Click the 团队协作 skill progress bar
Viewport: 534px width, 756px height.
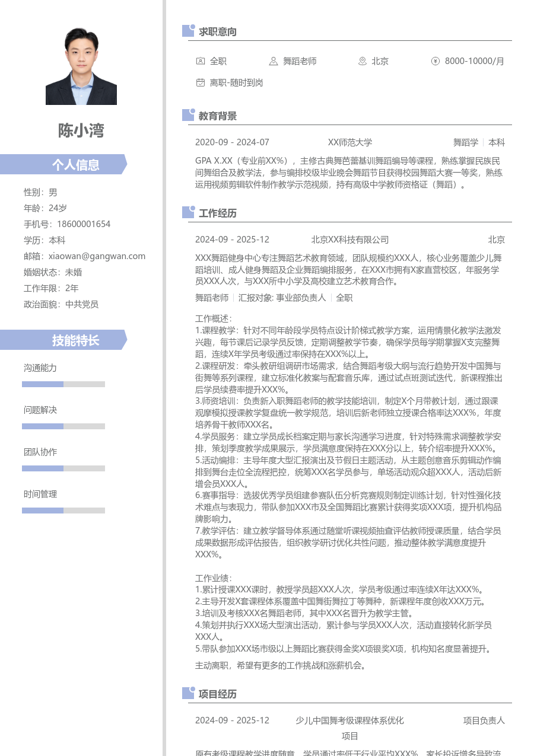63,468
